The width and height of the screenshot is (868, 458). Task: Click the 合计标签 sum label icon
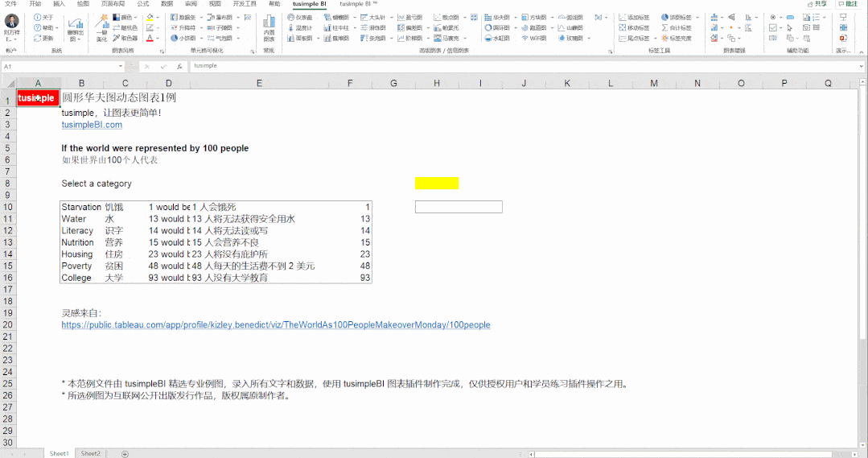coord(677,27)
